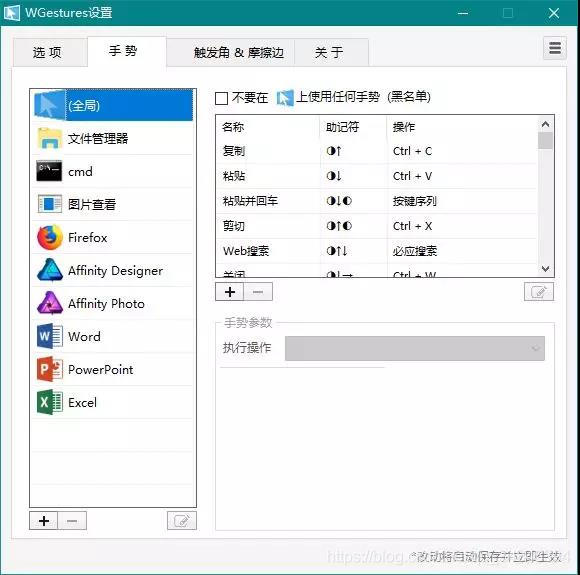The image size is (580, 575).
Task: Select the 剪切 gesture row
Action: tap(377, 226)
